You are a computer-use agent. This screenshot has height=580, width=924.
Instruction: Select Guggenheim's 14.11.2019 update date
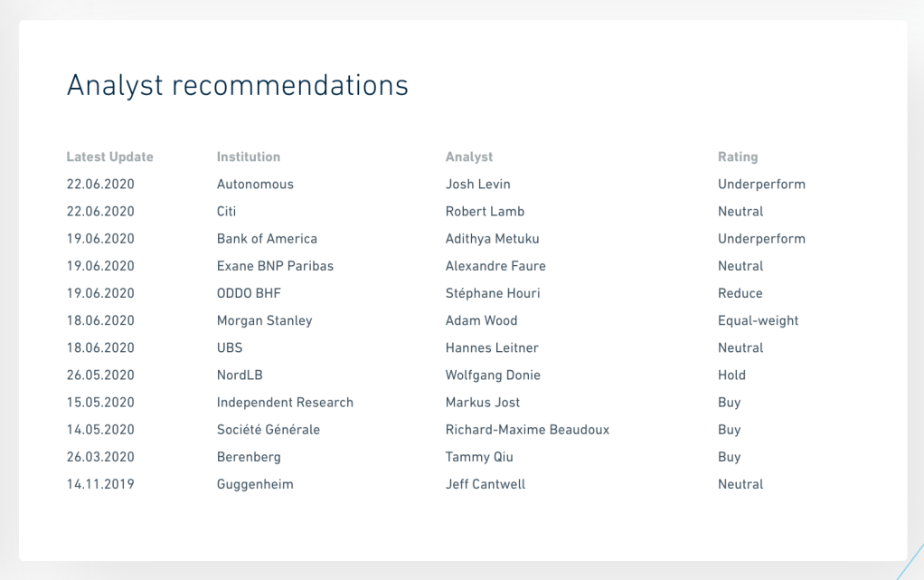100,484
